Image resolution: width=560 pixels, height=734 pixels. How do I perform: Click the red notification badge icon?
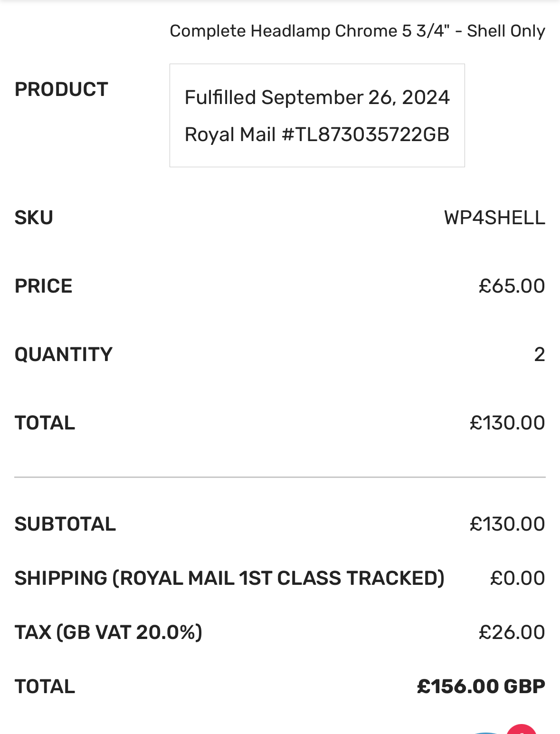click(522, 730)
